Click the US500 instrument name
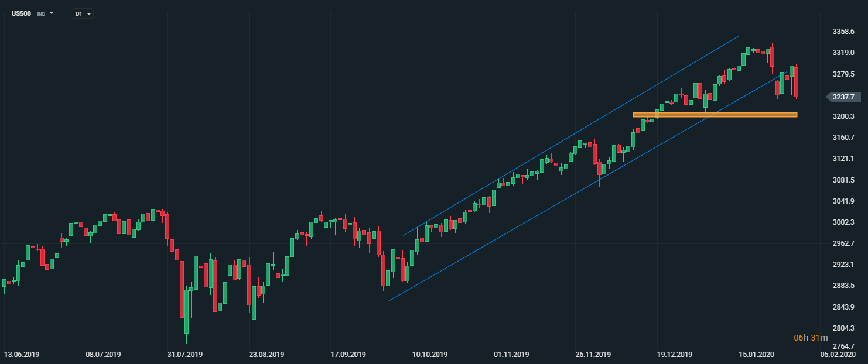 22,13
